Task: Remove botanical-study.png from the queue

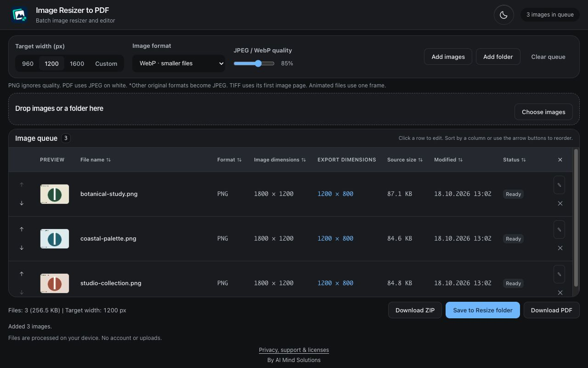Action: (560, 203)
